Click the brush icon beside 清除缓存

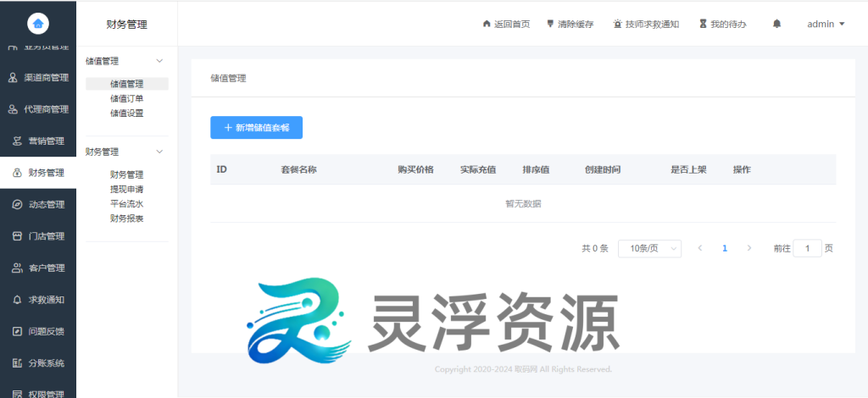[550, 24]
